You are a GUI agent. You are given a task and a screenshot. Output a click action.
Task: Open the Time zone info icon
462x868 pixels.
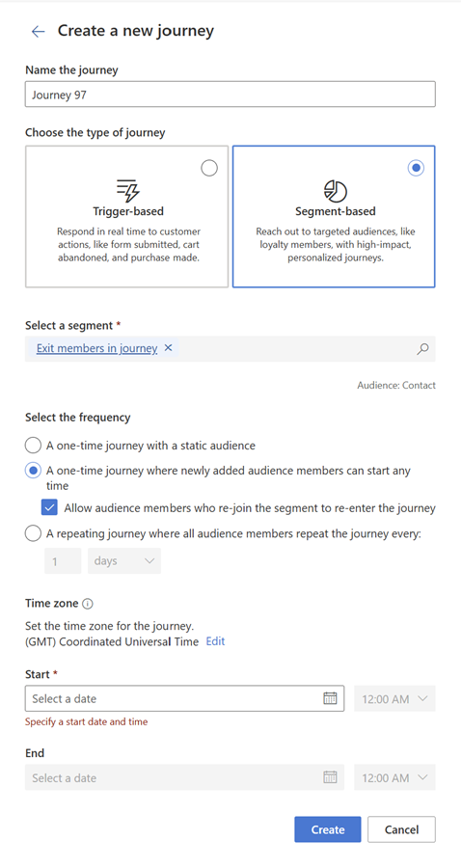click(88, 604)
